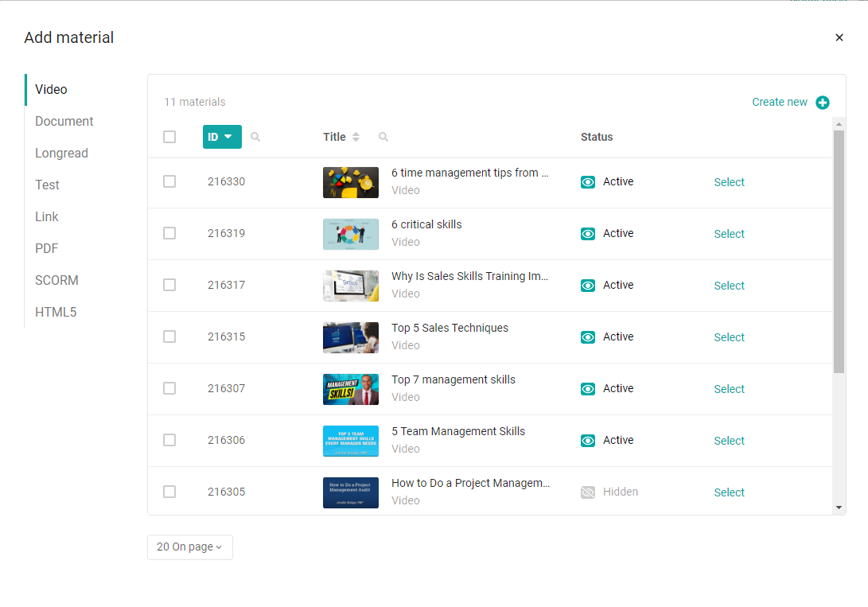Select the How to Do a Project Management video
This screenshot has width=868, height=607.
pos(729,492)
